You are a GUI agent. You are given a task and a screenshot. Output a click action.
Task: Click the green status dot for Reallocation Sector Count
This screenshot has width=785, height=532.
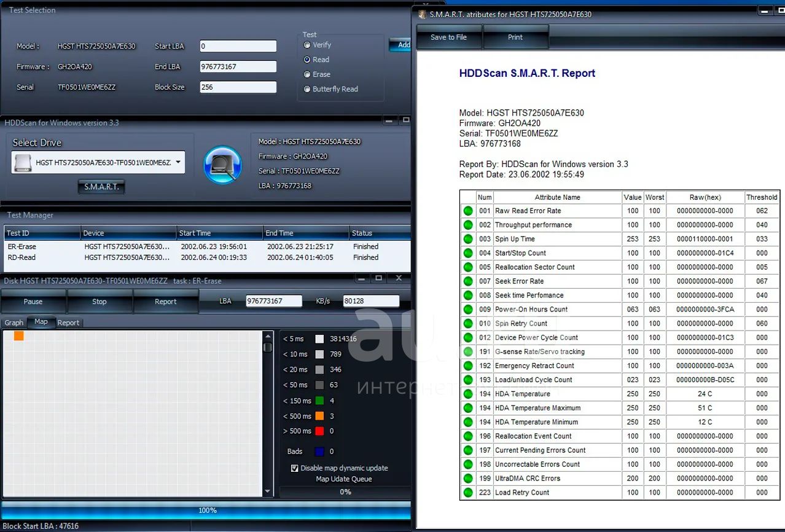(x=468, y=267)
